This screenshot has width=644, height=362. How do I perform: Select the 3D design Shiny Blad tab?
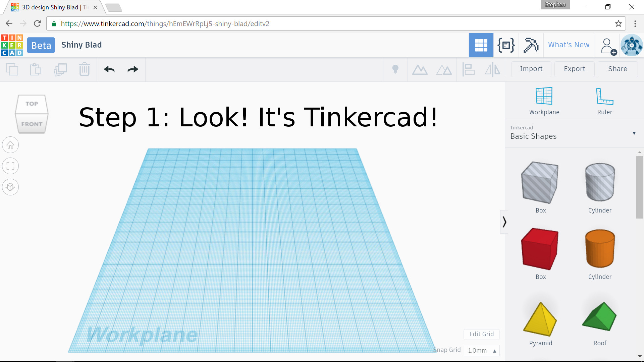click(54, 7)
